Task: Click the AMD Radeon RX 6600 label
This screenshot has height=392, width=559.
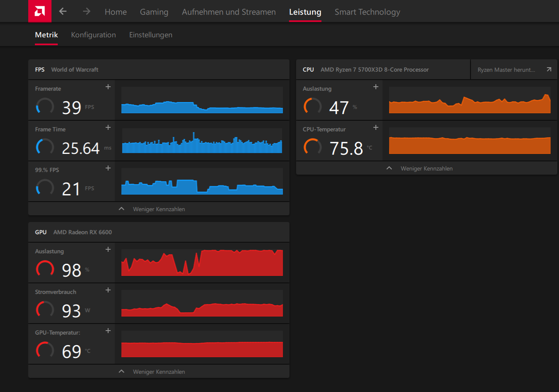Action: pos(83,232)
